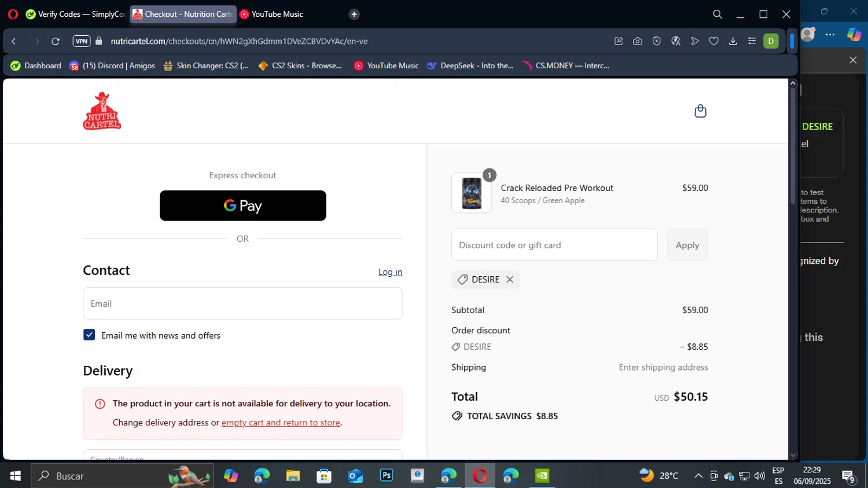Viewport: 868px width, 488px height.
Task: Click the total amount $50.15
Action: [x=690, y=397]
